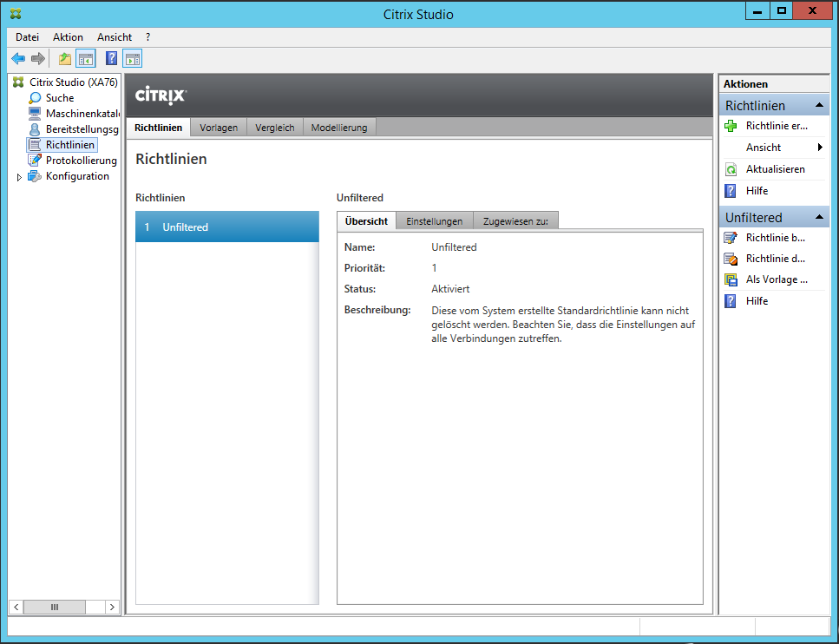The image size is (839, 644).
Task: Click Richtlinie d... action link
Action: [x=776, y=259]
